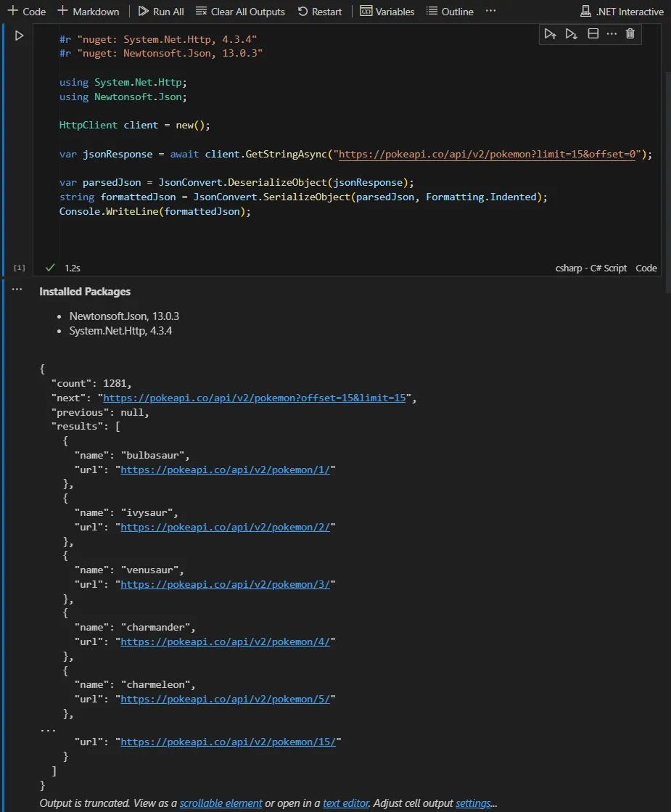Open the Variables panel
This screenshot has height=812, width=671.
click(387, 12)
